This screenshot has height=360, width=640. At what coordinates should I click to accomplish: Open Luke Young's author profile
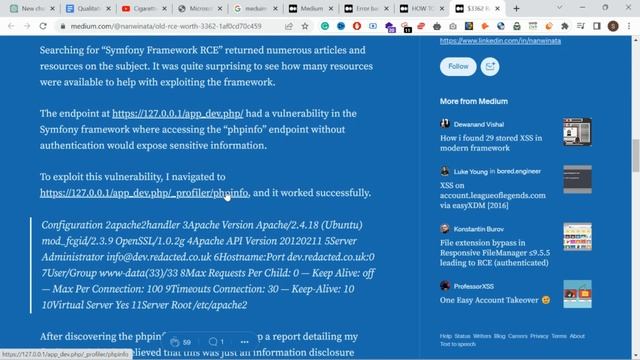point(470,171)
